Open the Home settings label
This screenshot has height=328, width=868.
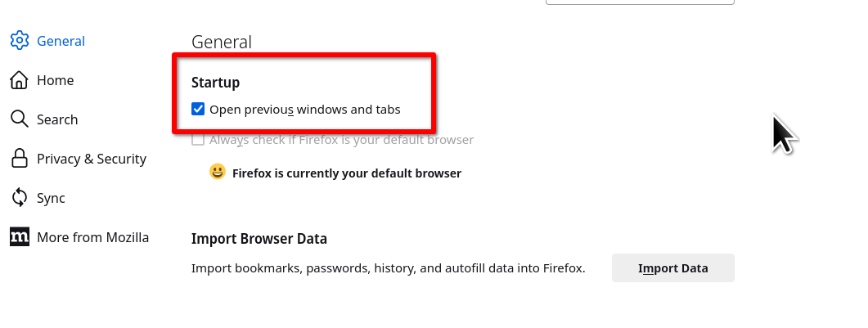(55, 80)
